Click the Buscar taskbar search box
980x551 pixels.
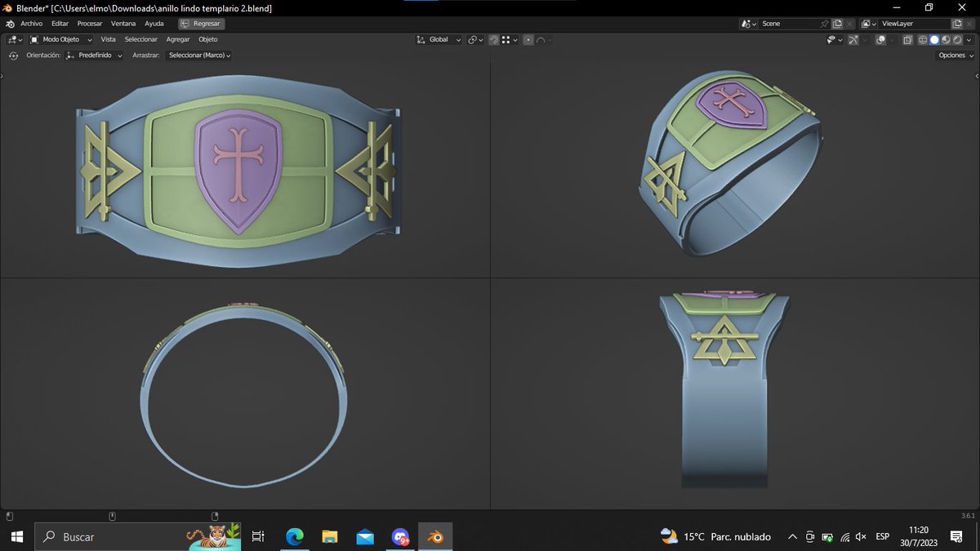pos(139,536)
